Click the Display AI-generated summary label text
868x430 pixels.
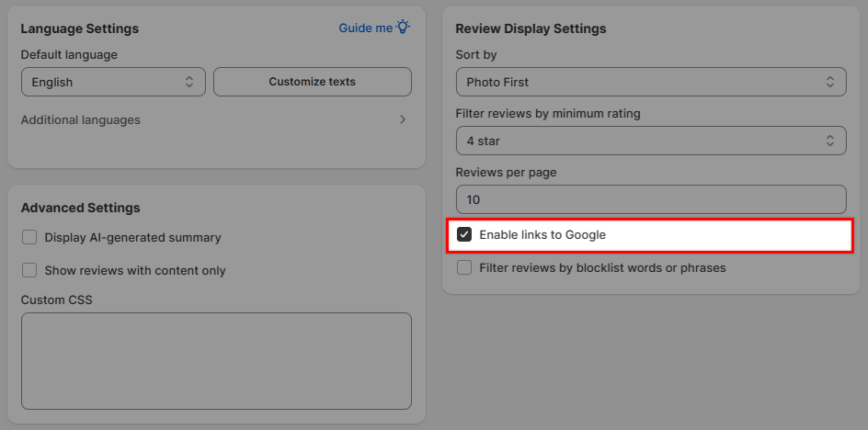[133, 237]
